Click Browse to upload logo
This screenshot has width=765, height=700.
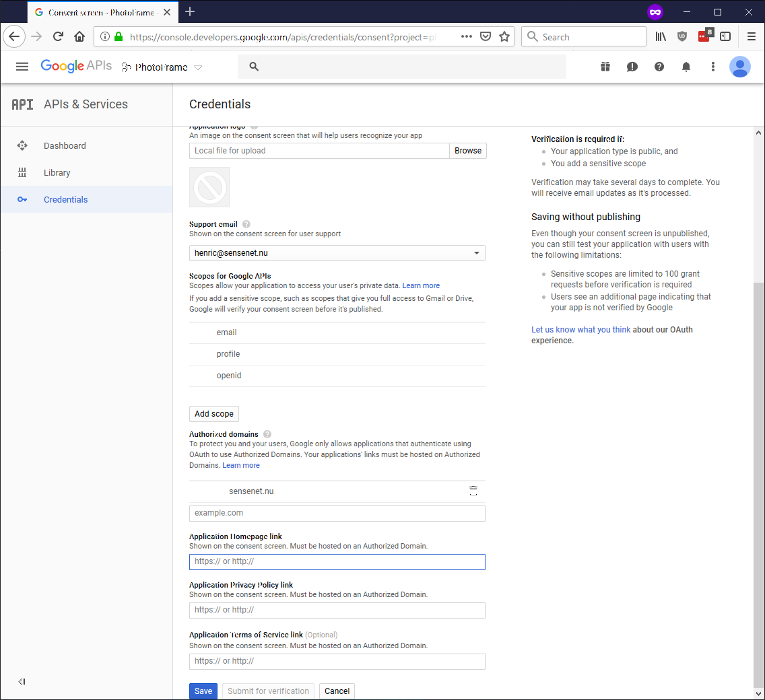pyautogui.click(x=468, y=151)
